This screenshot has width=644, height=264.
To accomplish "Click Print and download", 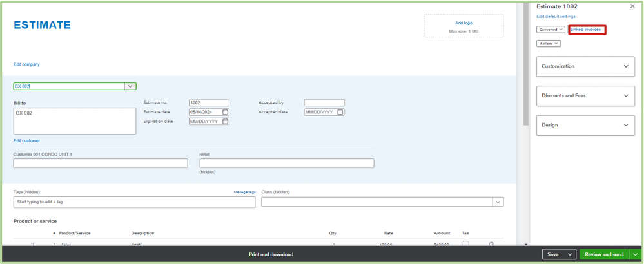I will tap(271, 254).
